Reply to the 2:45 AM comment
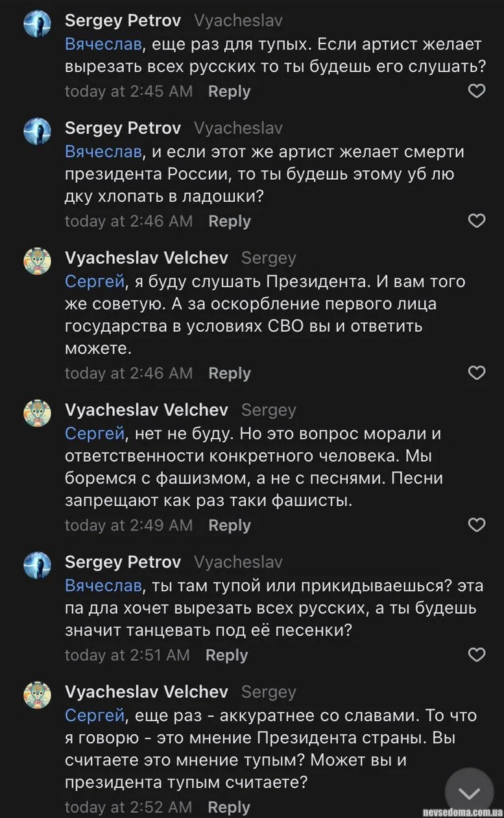The image size is (504, 818). 229,92
